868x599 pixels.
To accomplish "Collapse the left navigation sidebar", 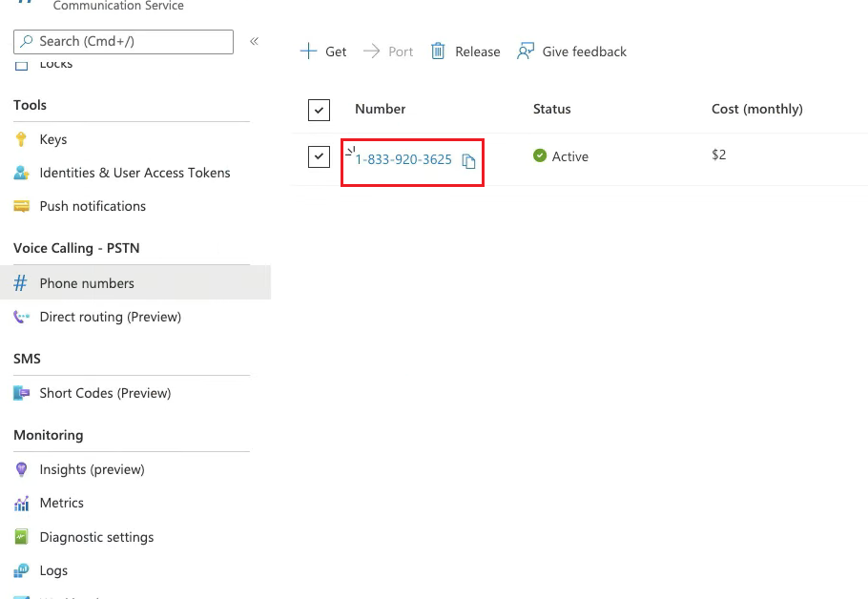I will pos(254,41).
